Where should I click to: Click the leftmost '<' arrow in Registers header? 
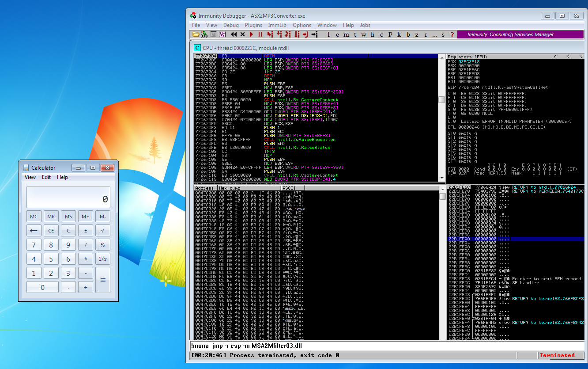coord(555,57)
